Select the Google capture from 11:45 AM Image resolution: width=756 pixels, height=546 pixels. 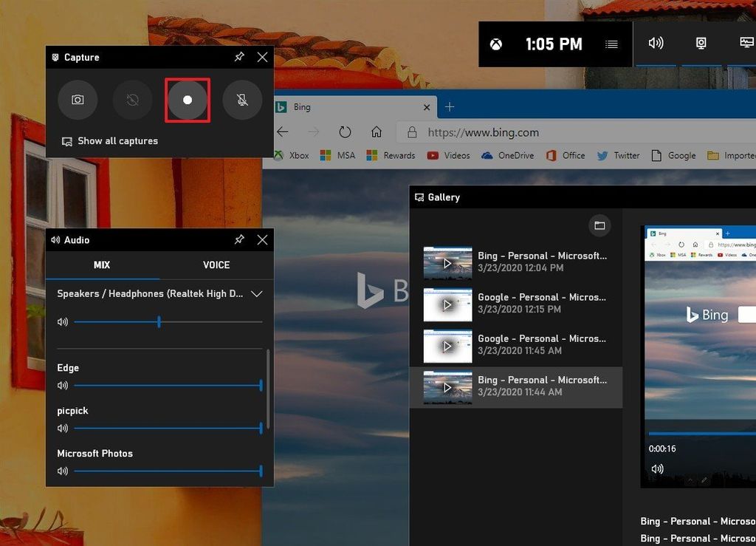click(516, 345)
